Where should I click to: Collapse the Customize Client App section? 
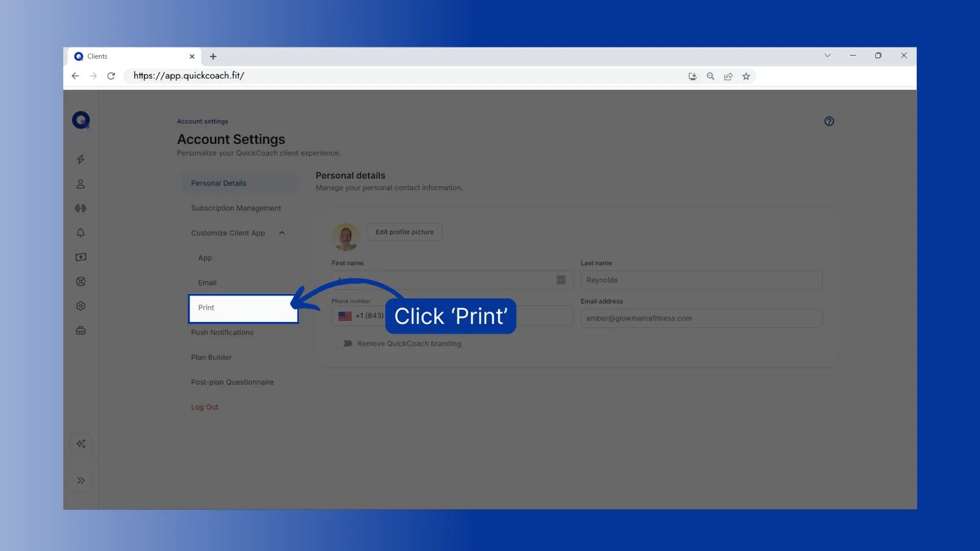[282, 233]
